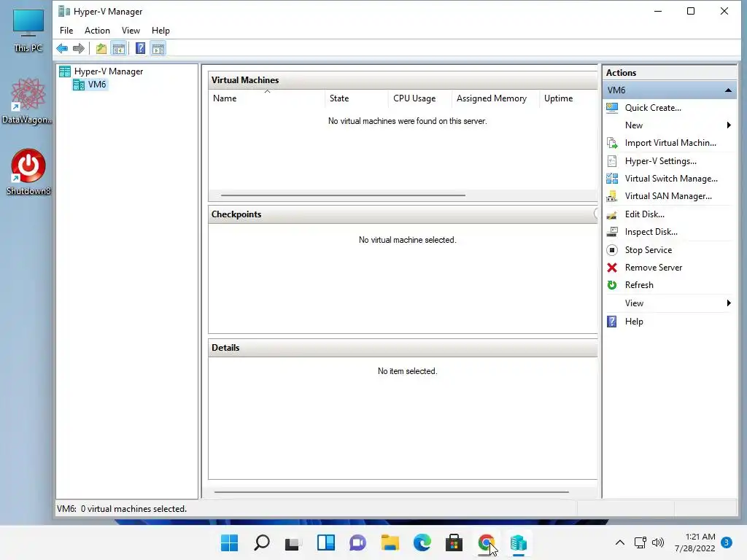The width and height of the screenshot is (747, 560).
Task: Click the Inspect Disk icon
Action: coord(612,232)
